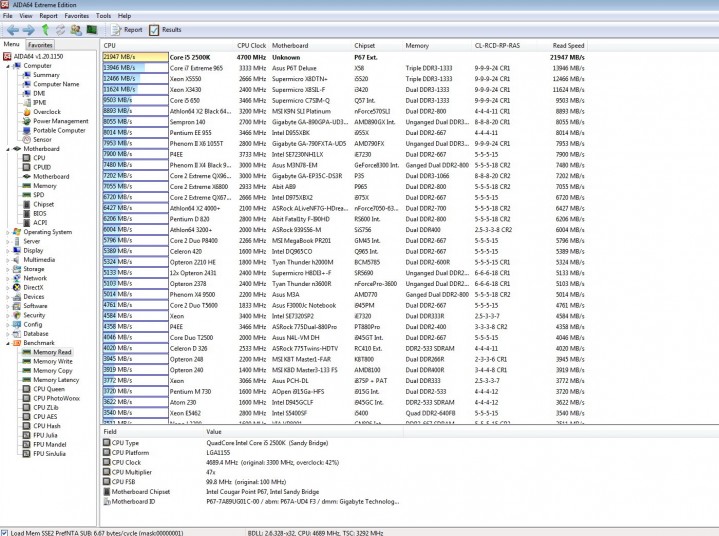Screen dimensions: 719x536
Task: Expand the Network tree node
Action: click(8, 278)
